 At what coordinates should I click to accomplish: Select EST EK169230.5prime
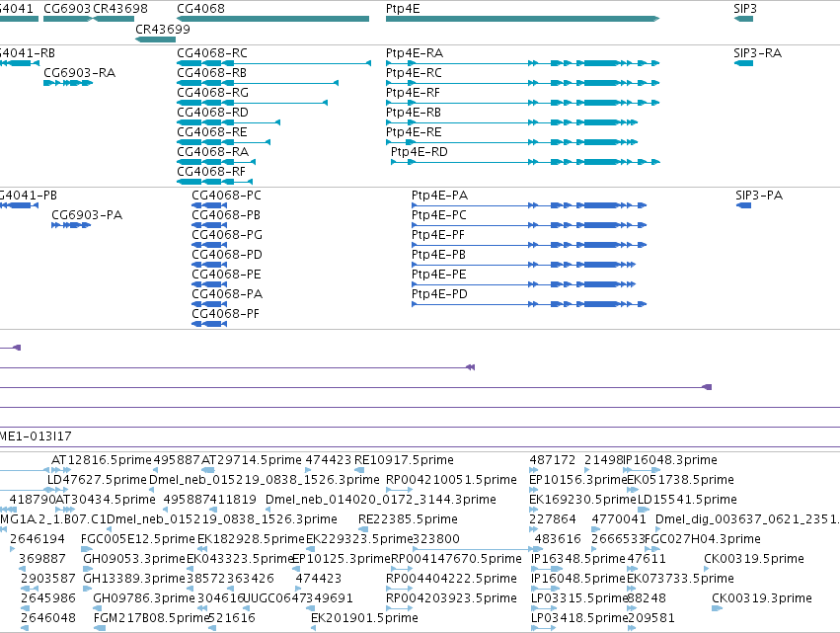582,500
